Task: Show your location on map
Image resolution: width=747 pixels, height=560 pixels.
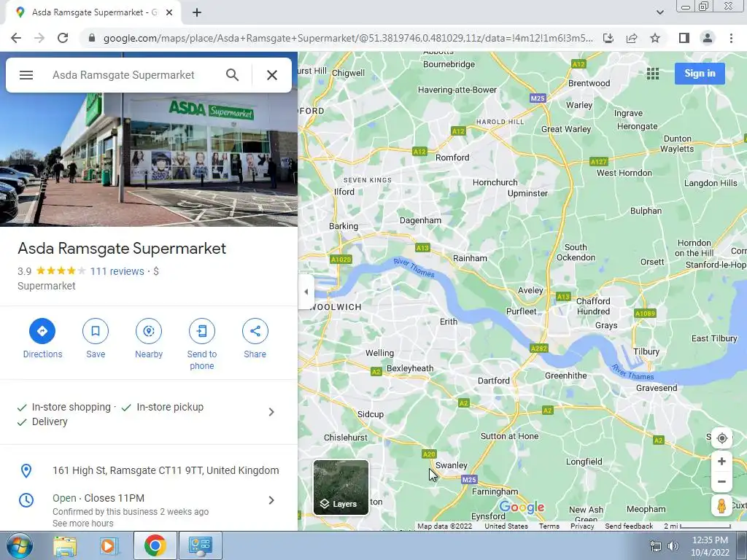Action: 721,438
